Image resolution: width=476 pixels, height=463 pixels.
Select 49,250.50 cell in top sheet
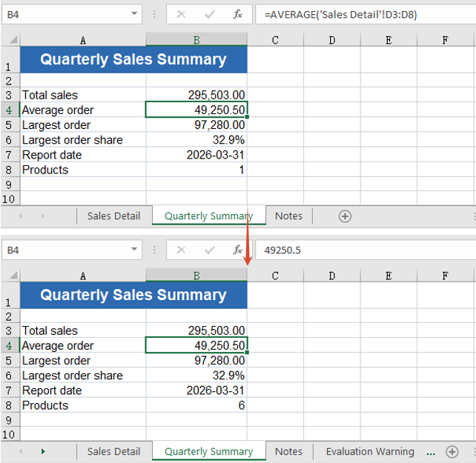tap(196, 110)
